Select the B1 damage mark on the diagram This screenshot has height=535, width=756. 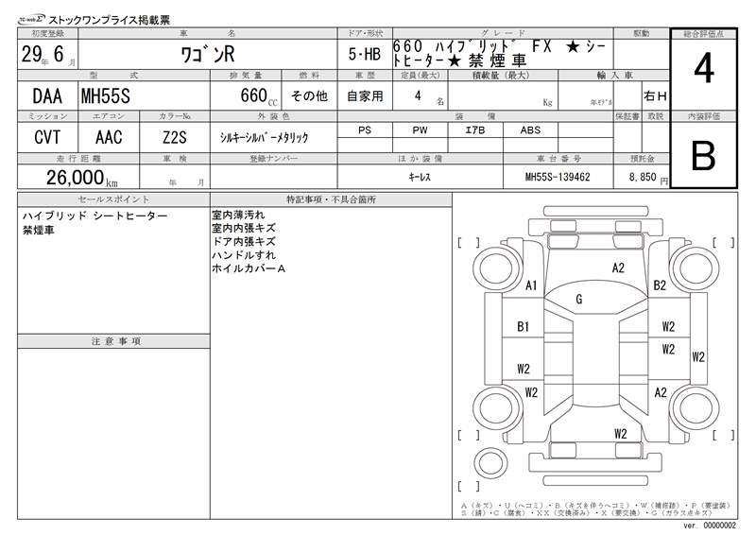(524, 327)
